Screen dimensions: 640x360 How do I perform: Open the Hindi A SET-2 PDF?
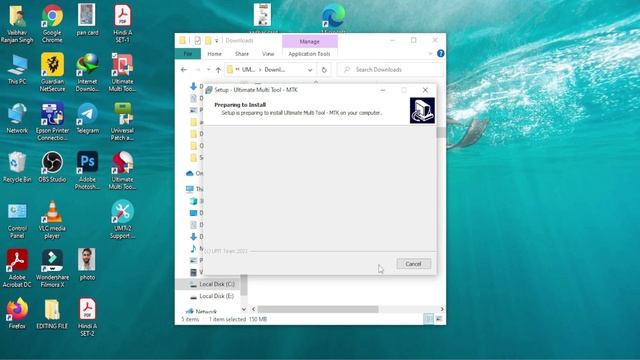coord(87,317)
